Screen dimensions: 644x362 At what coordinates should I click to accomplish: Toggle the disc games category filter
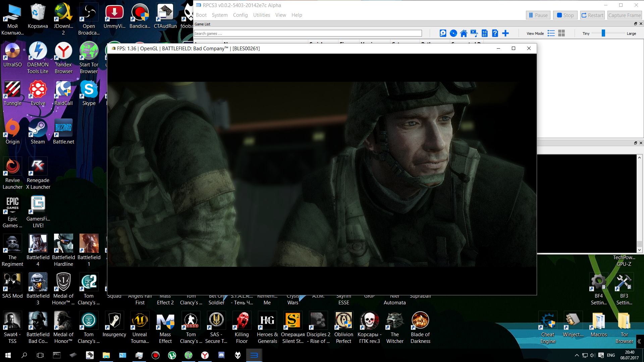(x=453, y=33)
